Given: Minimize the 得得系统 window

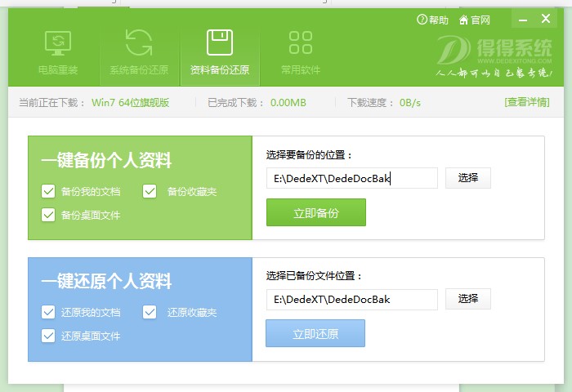Looking at the screenshot, I should [x=523, y=19].
